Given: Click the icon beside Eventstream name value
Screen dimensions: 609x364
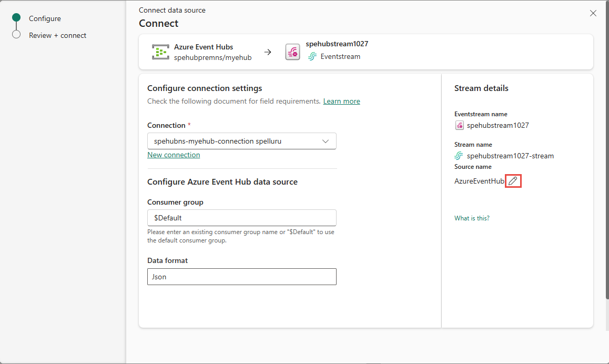Looking at the screenshot, I should coord(459,126).
